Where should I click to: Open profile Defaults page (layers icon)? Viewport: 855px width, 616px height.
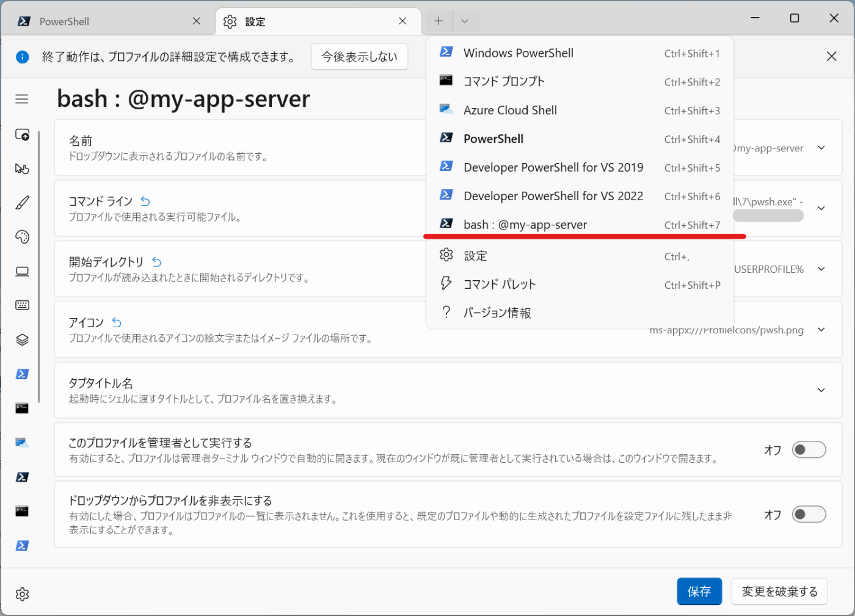click(22, 340)
